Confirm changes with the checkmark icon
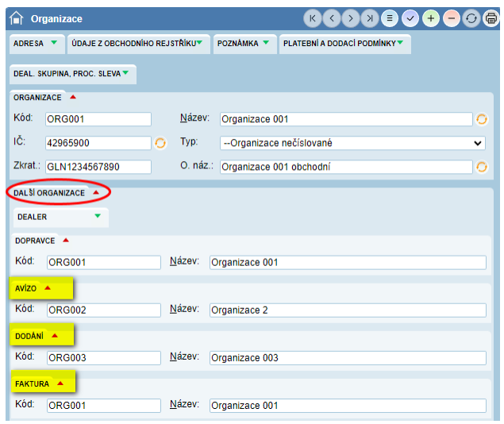The image size is (504, 424). click(x=410, y=18)
